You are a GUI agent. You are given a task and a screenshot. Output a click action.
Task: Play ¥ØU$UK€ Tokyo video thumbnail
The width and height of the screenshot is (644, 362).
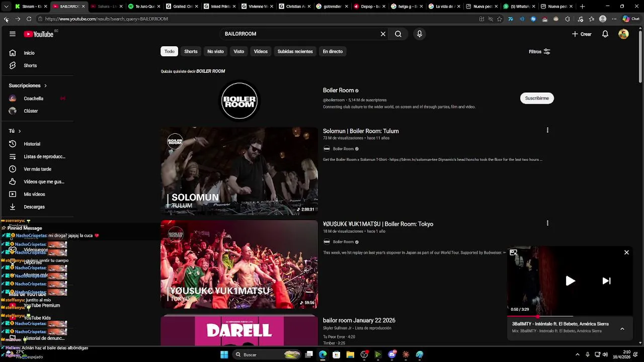(x=239, y=264)
